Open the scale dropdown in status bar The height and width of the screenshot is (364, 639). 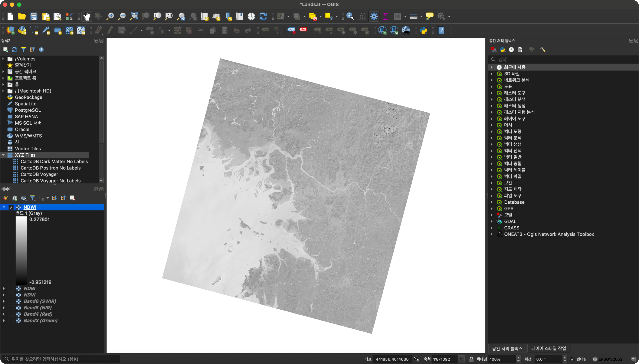pyautogui.click(x=461, y=359)
